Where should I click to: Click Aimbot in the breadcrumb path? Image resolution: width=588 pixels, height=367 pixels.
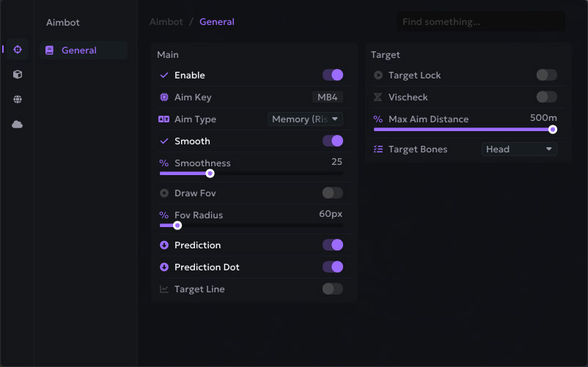coord(166,22)
